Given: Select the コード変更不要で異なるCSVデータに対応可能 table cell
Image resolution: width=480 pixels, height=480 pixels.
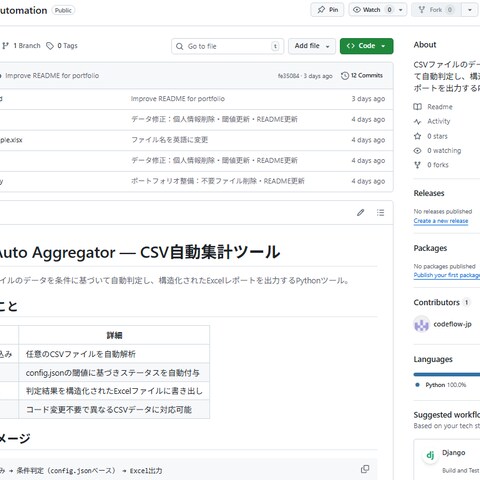Looking at the screenshot, I should 114,410.
